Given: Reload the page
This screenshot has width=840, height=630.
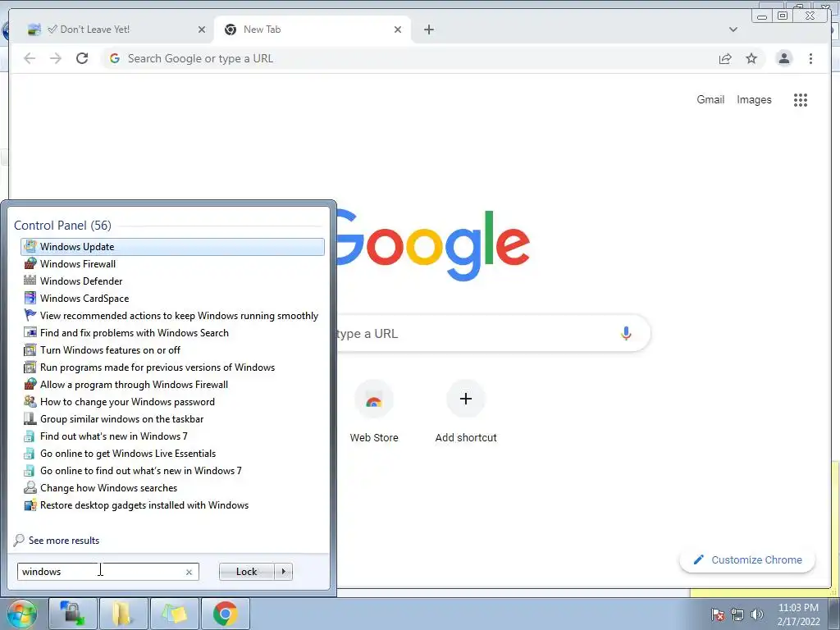Looking at the screenshot, I should [x=82, y=58].
